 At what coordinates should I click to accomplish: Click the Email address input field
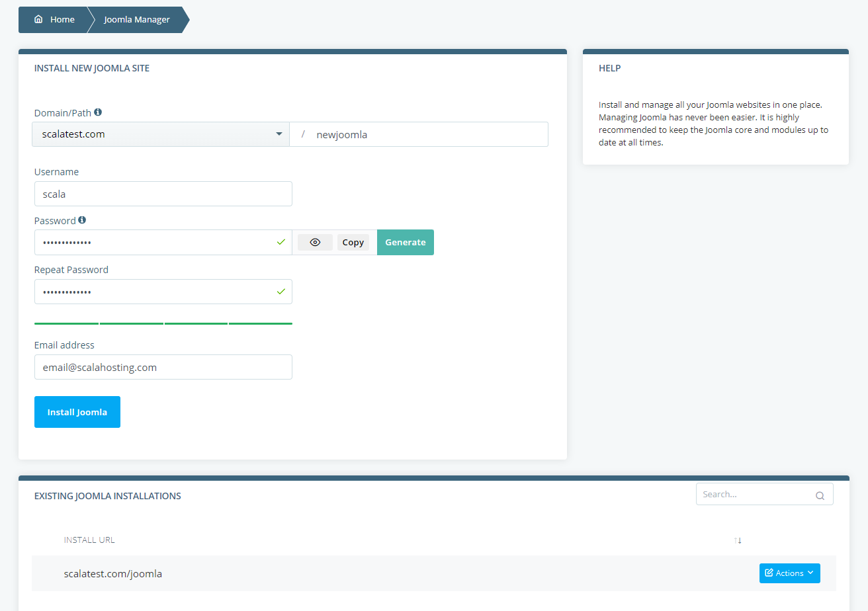coord(163,367)
